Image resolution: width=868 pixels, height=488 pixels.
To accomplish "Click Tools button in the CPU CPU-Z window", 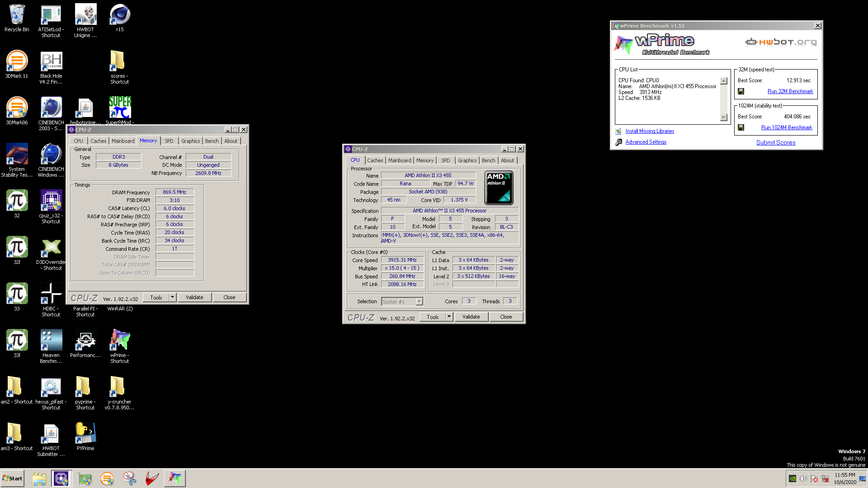I will coord(433,317).
